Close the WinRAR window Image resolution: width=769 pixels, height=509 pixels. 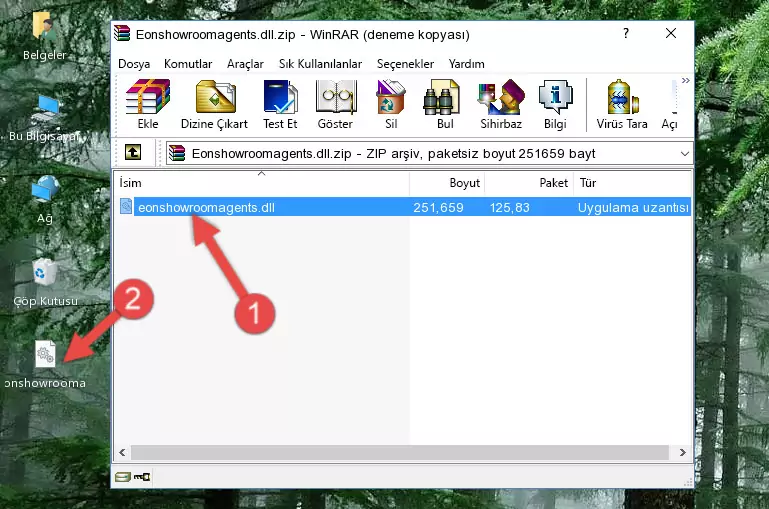point(670,33)
